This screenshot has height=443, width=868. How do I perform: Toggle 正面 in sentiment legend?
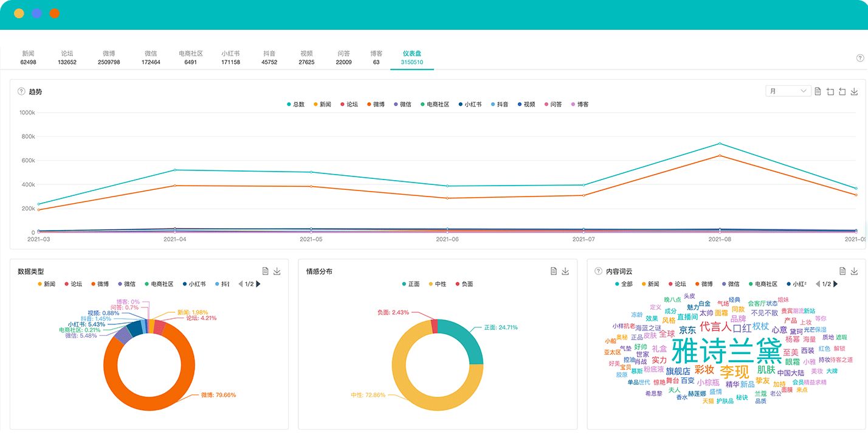[x=410, y=284]
